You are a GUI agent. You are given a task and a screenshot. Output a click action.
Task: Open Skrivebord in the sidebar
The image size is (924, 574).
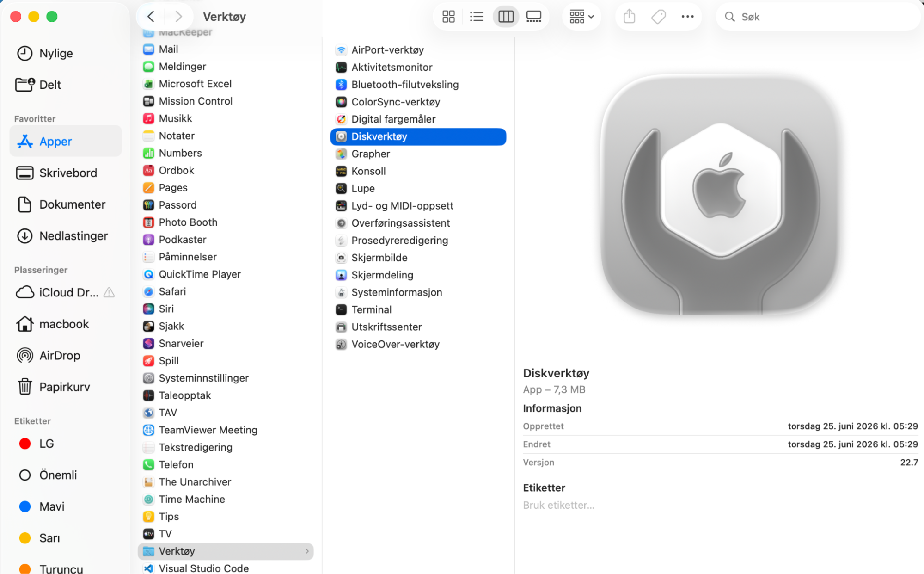(65, 173)
